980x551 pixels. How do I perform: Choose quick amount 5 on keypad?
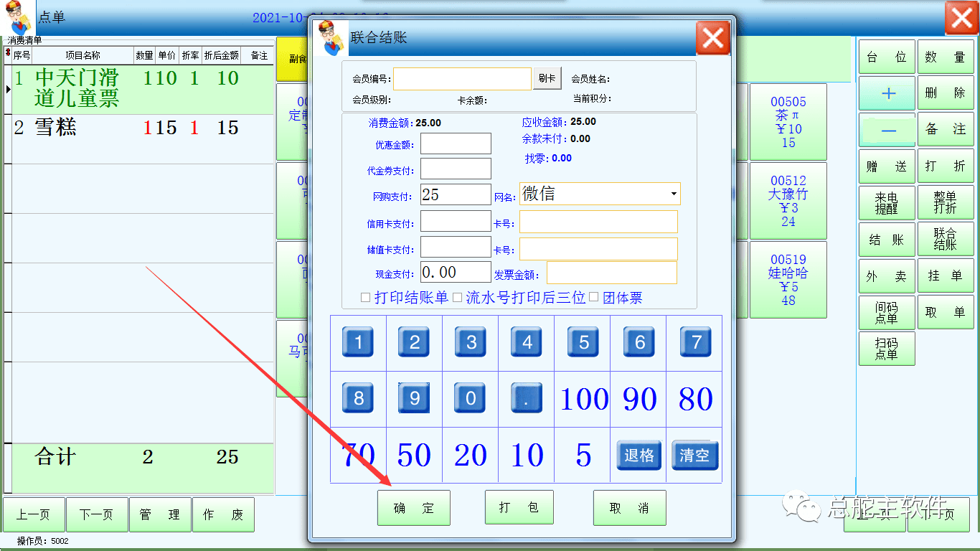point(583,455)
